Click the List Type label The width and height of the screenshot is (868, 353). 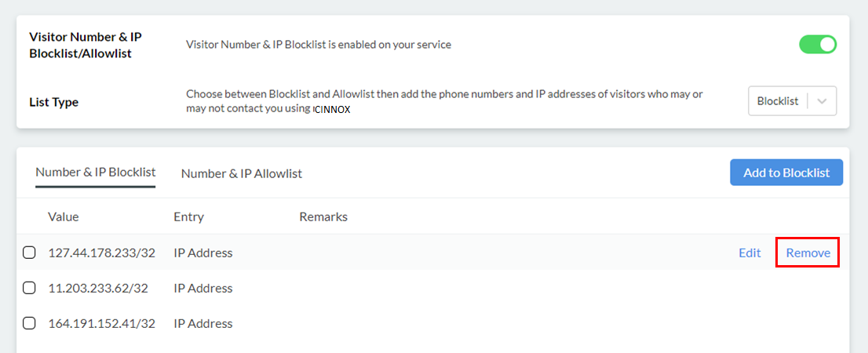coord(54,102)
